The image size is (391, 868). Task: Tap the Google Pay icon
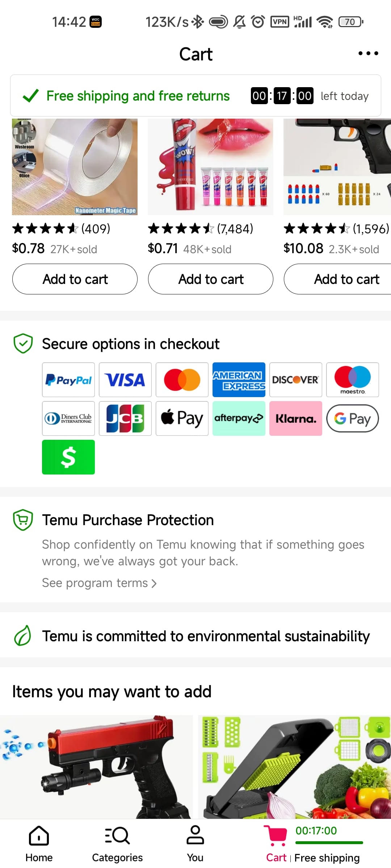click(353, 418)
